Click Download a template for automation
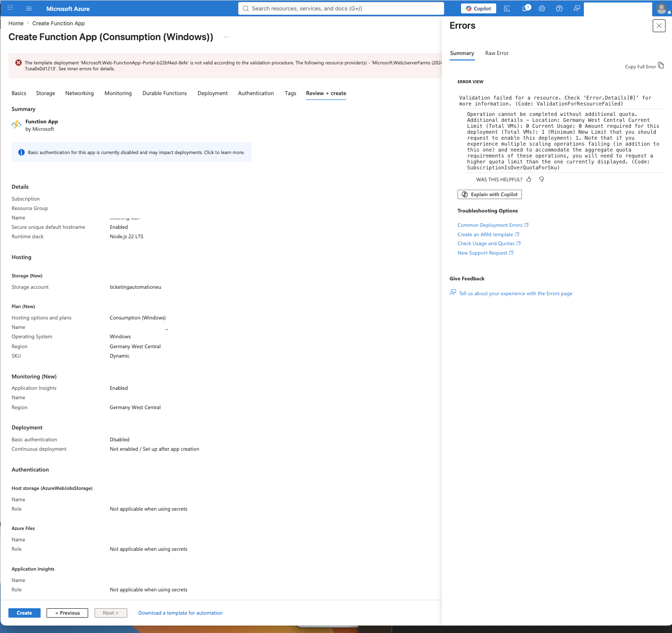Viewport: 672px width, 633px height. (x=180, y=613)
